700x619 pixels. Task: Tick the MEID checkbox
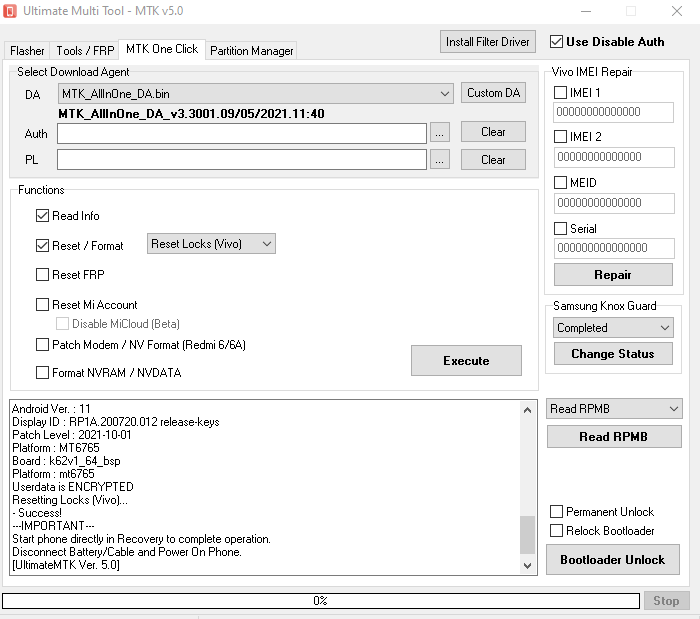(560, 183)
